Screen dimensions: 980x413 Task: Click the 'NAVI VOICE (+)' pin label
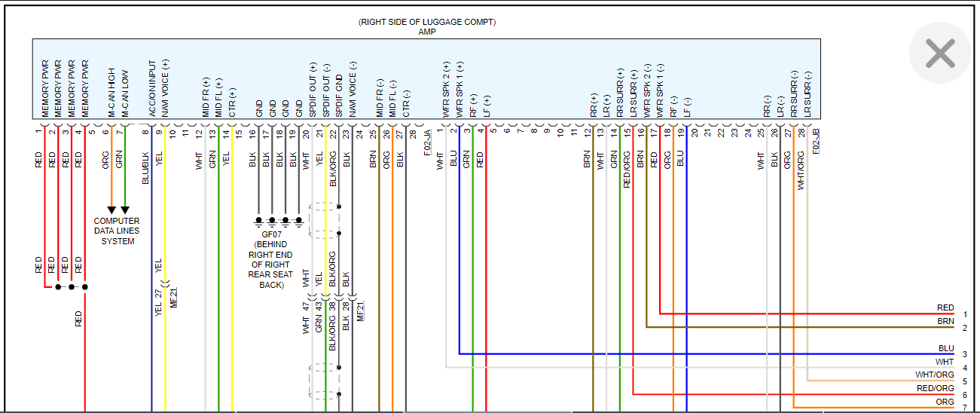coord(165,88)
